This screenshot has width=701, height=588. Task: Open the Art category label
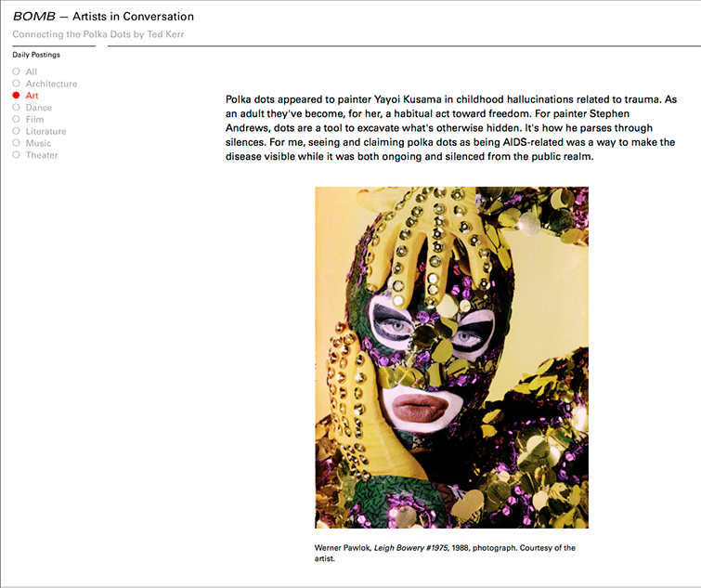[x=32, y=96]
